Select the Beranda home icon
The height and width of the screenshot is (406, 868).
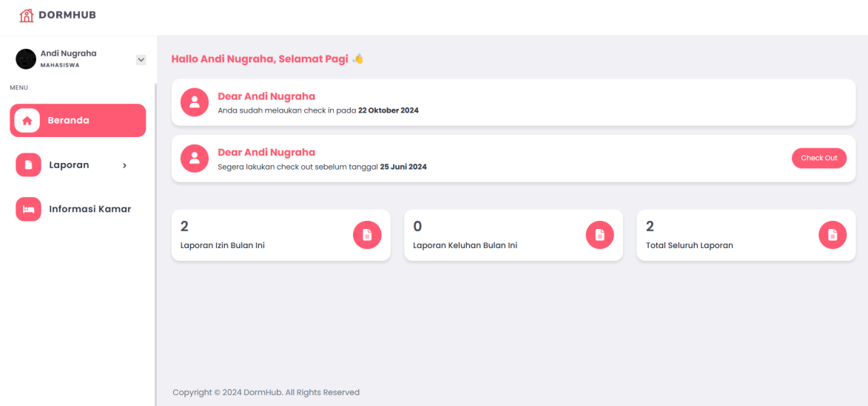click(x=27, y=121)
